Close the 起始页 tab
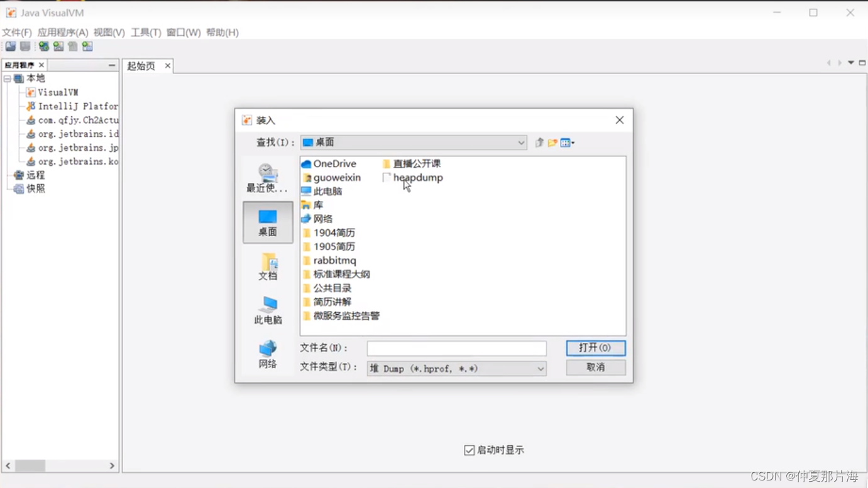 [168, 65]
